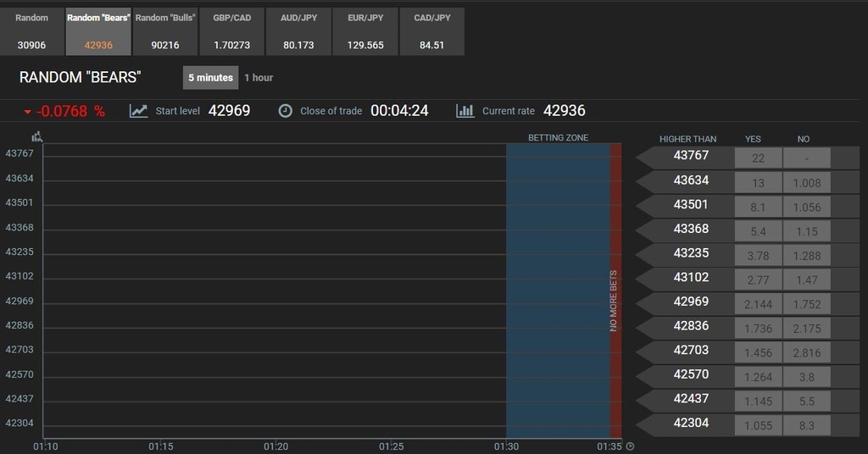
Task: Click the NO dash cell for level 43767
Action: [807, 158]
